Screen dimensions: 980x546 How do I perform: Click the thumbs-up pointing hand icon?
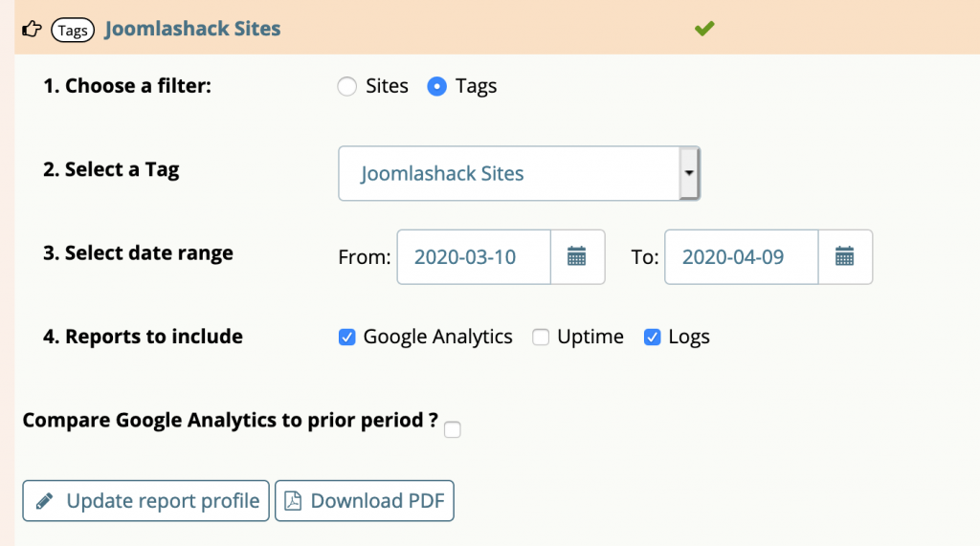tap(32, 30)
